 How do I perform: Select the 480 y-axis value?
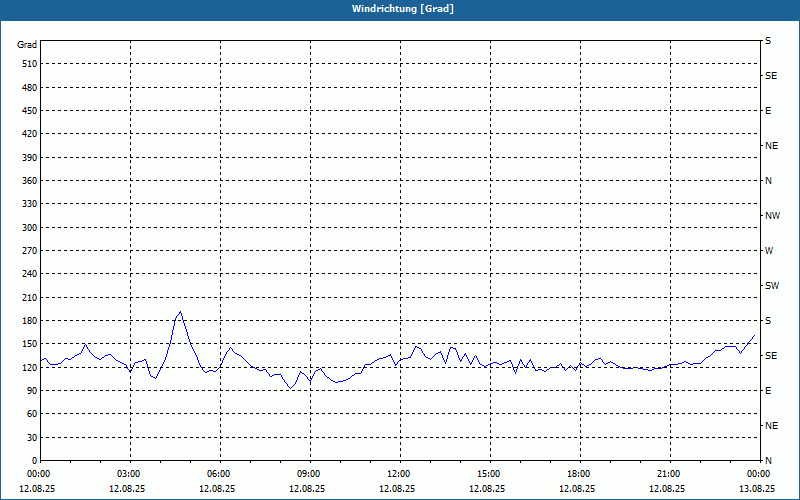click(x=30, y=88)
